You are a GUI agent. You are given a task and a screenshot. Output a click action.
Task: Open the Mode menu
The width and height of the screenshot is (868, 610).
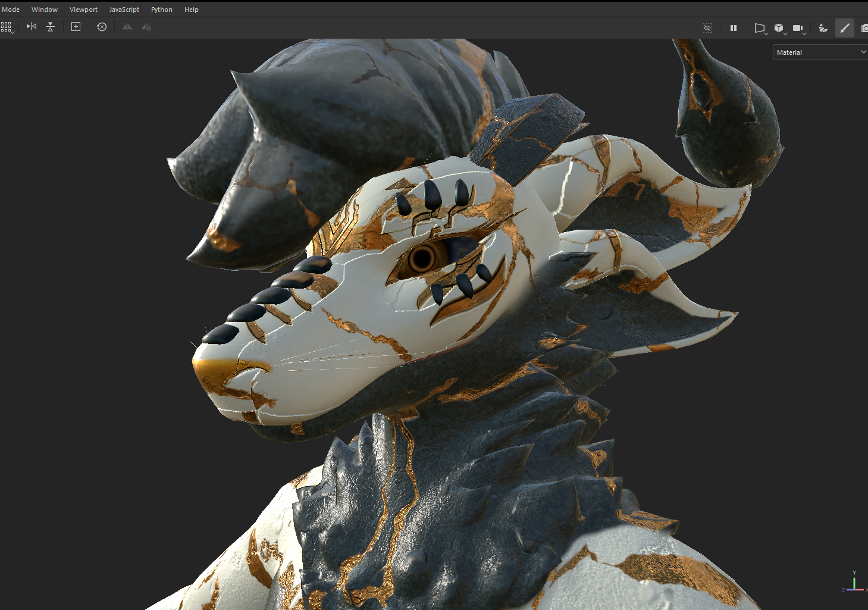point(11,10)
